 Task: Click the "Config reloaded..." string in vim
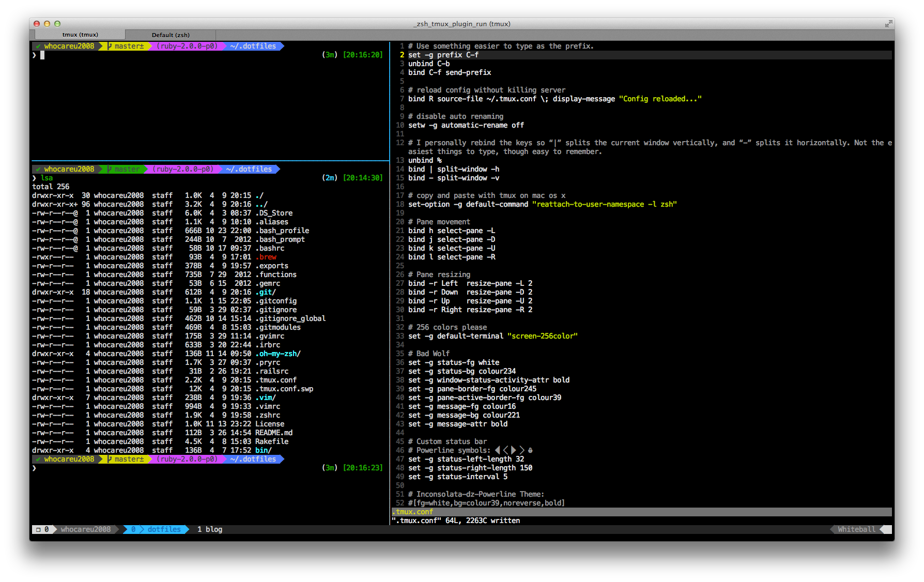pos(660,99)
